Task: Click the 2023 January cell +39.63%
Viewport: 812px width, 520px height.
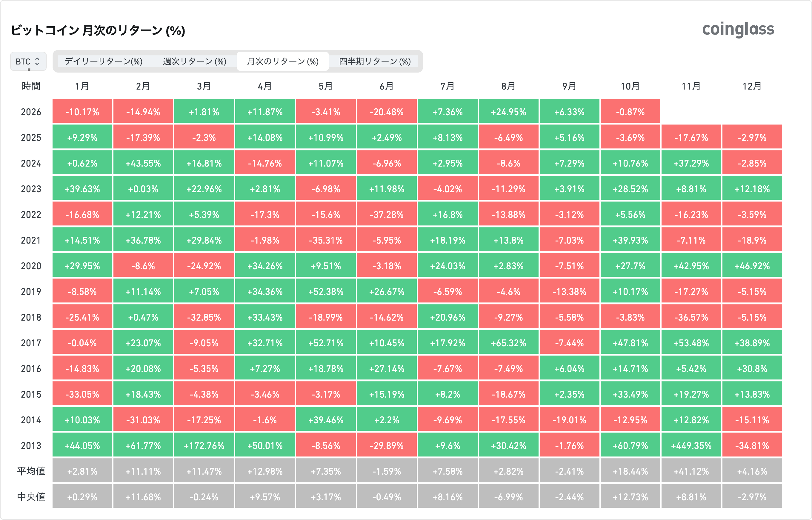Action: pyautogui.click(x=82, y=188)
